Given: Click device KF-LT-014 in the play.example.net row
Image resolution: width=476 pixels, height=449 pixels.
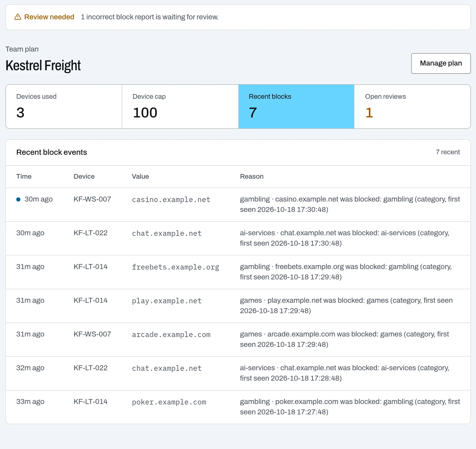Looking at the screenshot, I should click(x=91, y=301).
